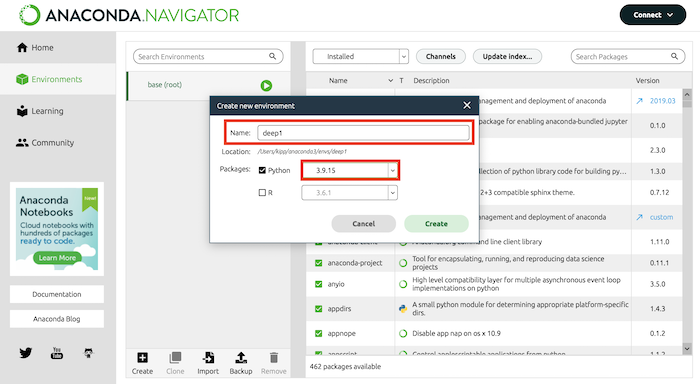
Task: Click the anaconda-project type circle icon
Action: 403,263
